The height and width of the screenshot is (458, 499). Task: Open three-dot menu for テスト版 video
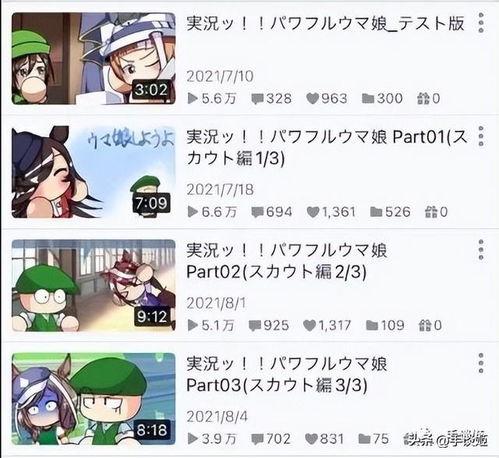[481, 23]
